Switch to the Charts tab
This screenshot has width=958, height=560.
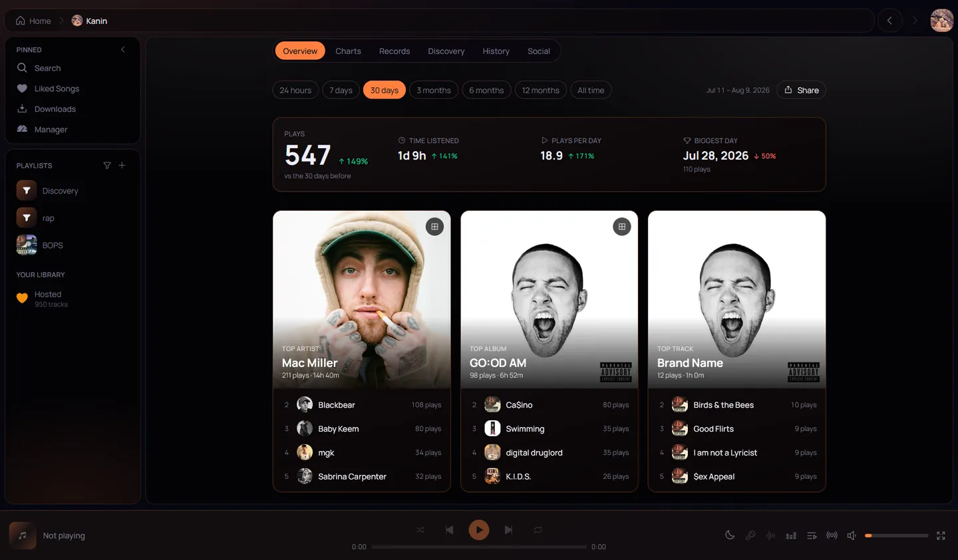pyautogui.click(x=348, y=51)
